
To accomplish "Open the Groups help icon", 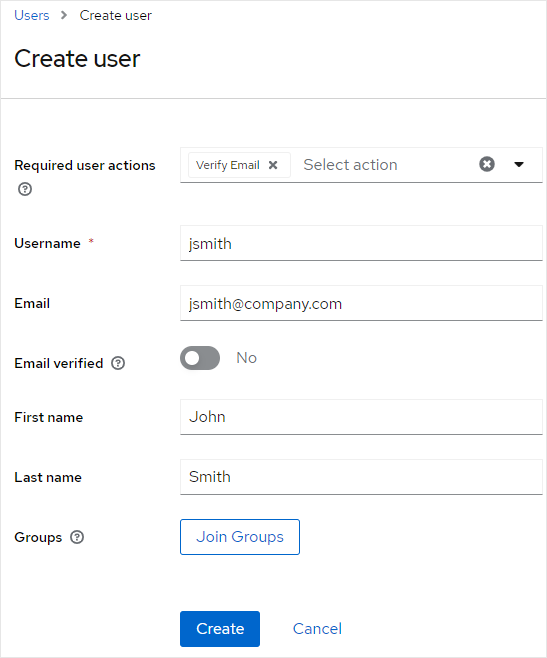I will coord(77,537).
